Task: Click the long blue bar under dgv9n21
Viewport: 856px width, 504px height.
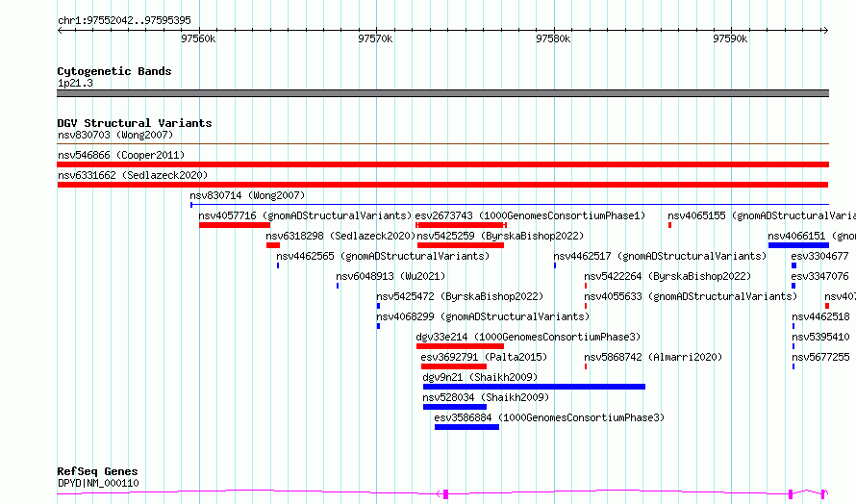Action: [x=535, y=387]
